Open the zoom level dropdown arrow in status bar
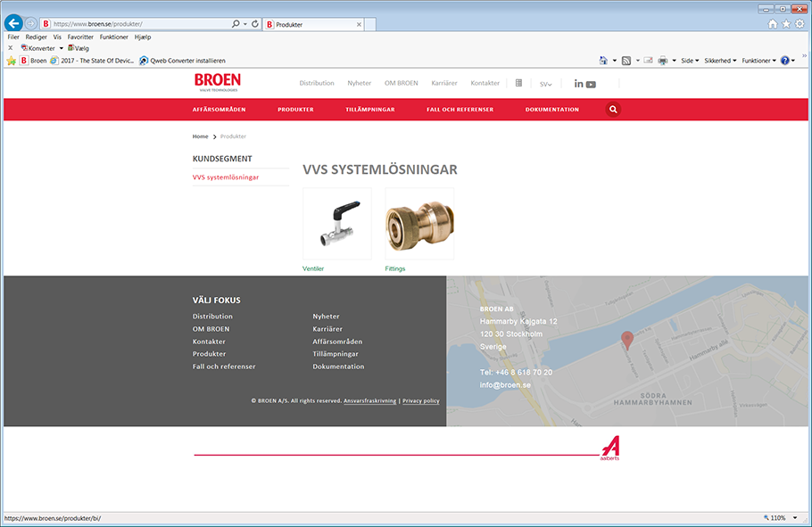This screenshot has width=812, height=527. (x=795, y=518)
